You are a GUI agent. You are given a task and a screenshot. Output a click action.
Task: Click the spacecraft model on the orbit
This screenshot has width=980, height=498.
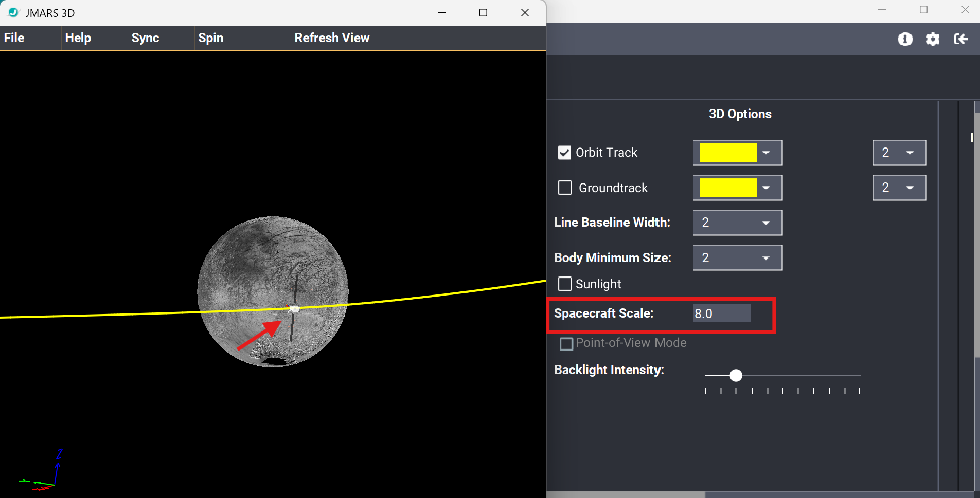point(293,309)
